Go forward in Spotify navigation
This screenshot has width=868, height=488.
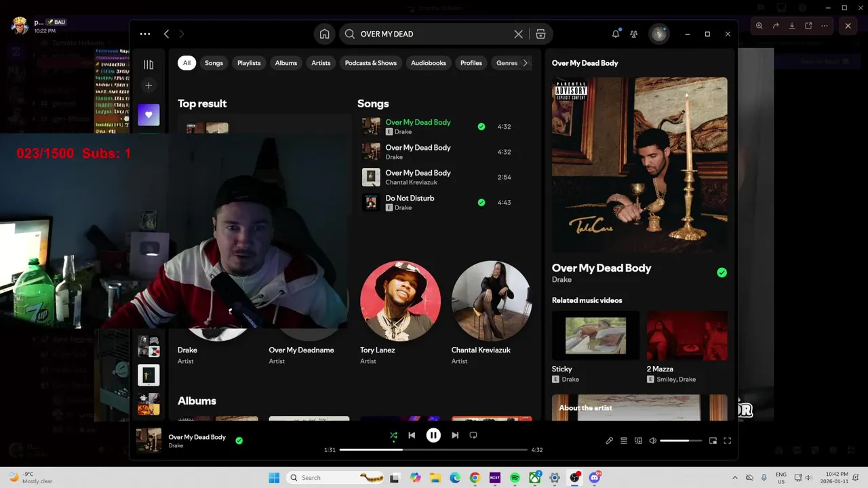(x=181, y=34)
